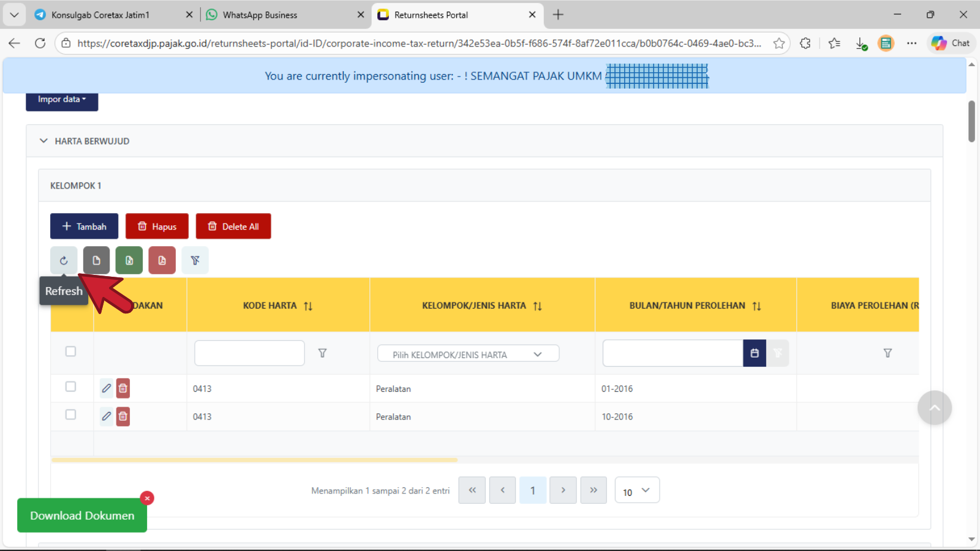
Task: Open the rows-per-page dropdown showing 10
Action: point(637,491)
